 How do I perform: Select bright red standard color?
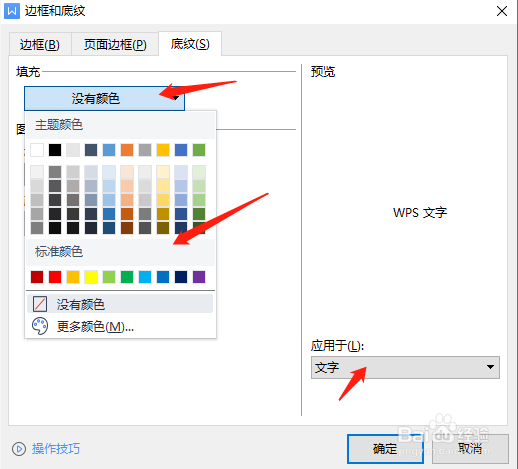pos(55,277)
